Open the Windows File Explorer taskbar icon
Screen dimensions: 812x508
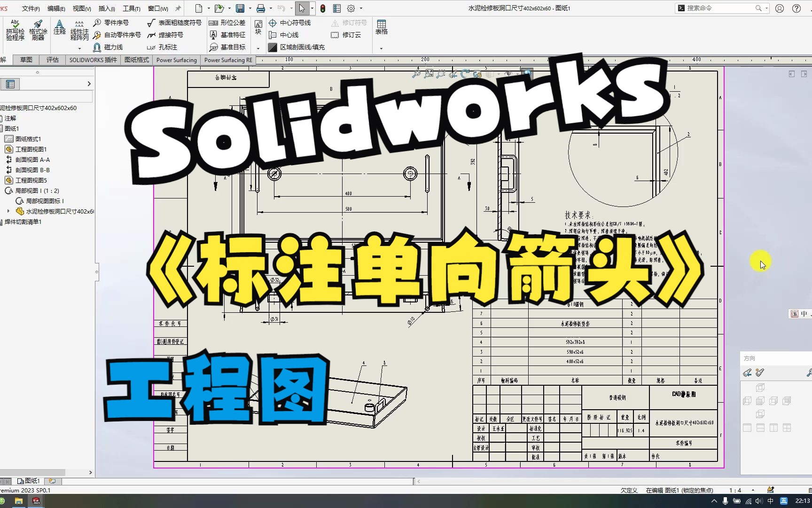point(19,501)
